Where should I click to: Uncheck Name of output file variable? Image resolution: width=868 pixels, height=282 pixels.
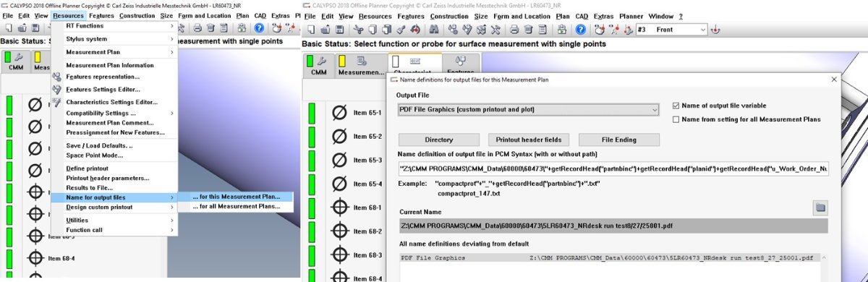(x=676, y=106)
